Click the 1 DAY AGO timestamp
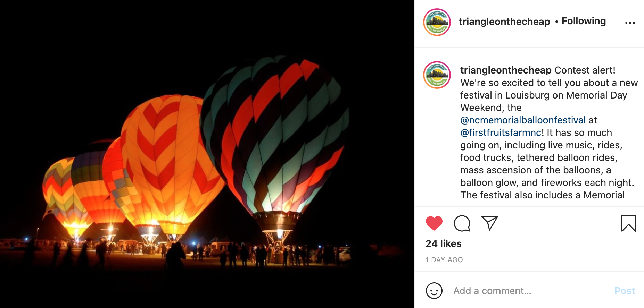644x308 pixels. coord(444,260)
